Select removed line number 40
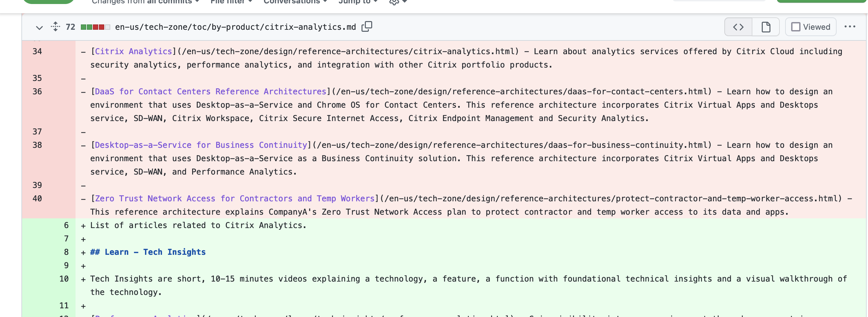 pyautogui.click(x=37, y=199)
